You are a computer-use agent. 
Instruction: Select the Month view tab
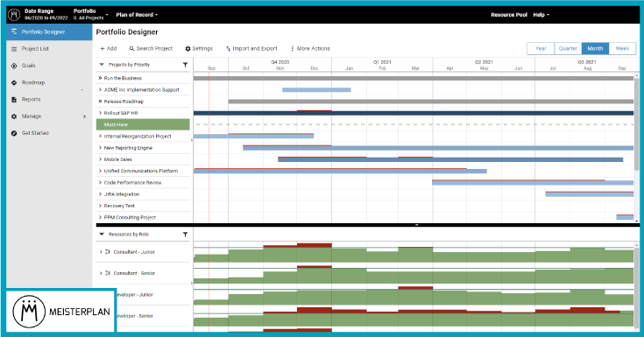pyautogui.click(x=595, y=48)
